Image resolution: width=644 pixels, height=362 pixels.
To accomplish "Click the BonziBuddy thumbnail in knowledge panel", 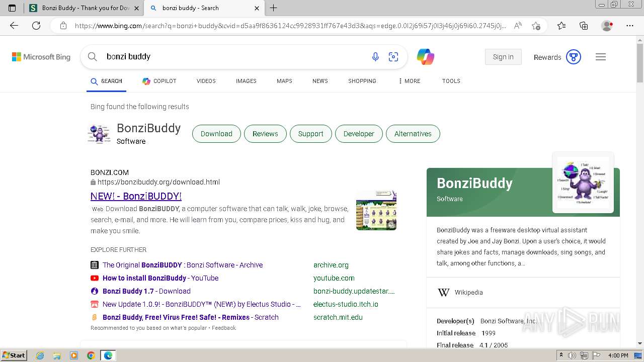I will [x=583, y=183].
